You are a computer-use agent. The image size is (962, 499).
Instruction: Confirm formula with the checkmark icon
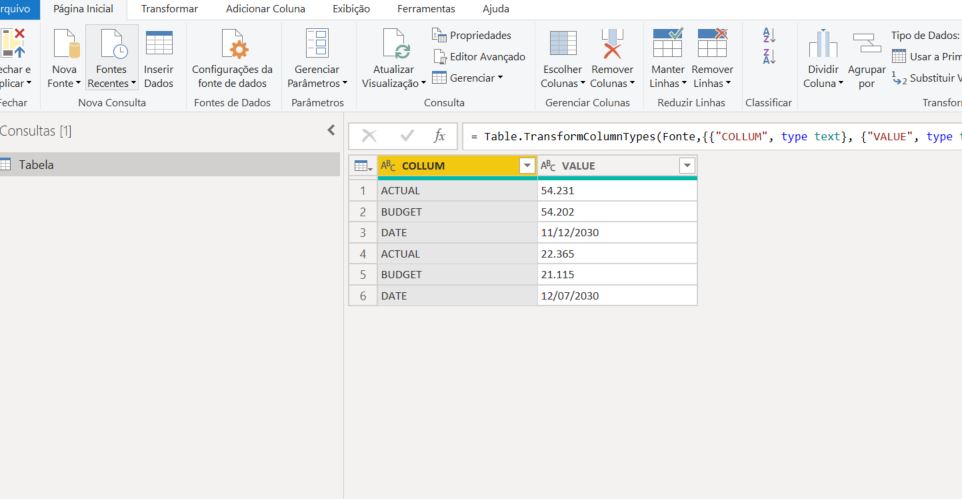click(x=407, y=136)
